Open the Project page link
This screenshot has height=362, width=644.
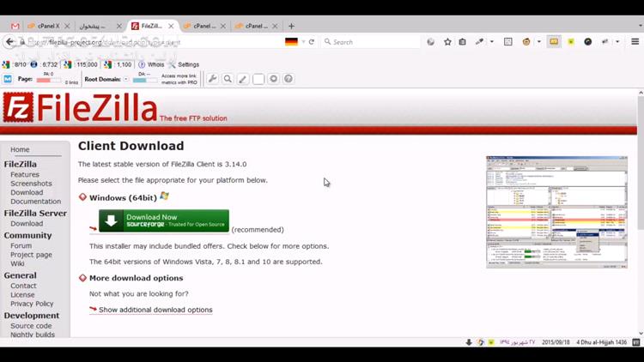coord(31,255)
